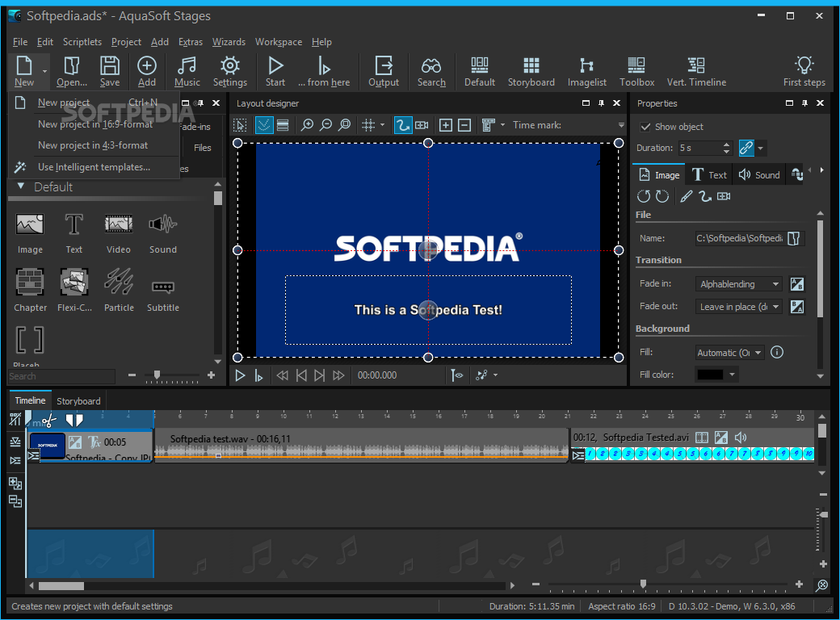This screenshot has width=840, height=620.
Task: Click Open toolbar button
Action: pyautogui.click(x=72, y=72)
